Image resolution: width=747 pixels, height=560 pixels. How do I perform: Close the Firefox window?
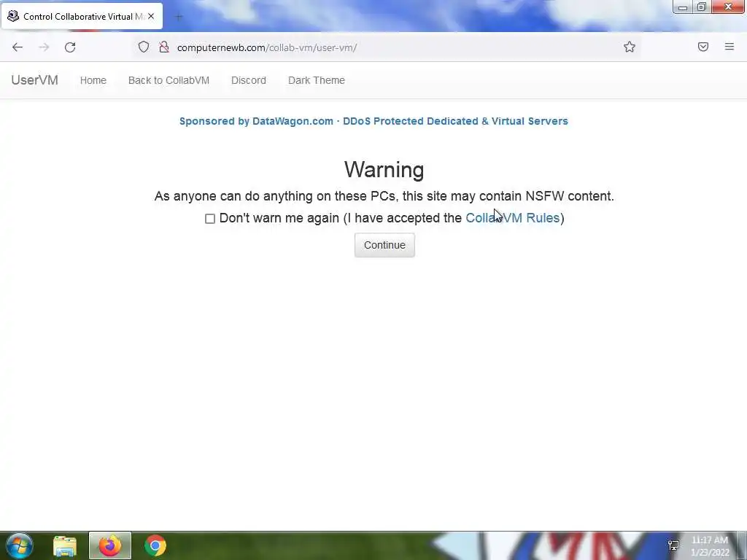(x=728, y=7)
